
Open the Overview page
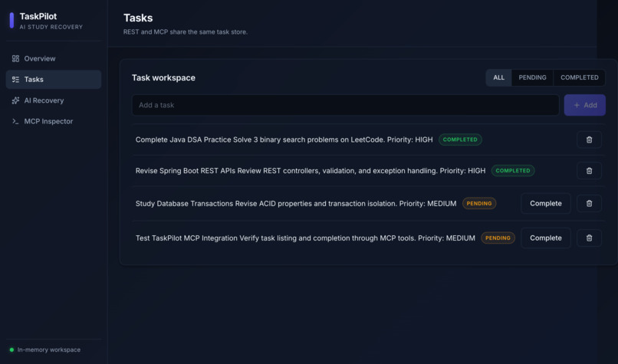[54, 59]
